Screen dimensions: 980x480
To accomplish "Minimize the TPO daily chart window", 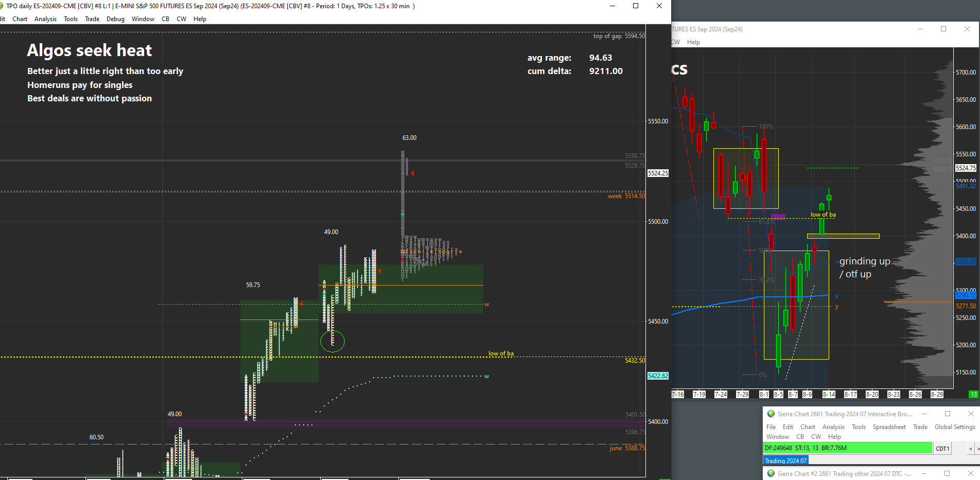I will pos(612,6).
